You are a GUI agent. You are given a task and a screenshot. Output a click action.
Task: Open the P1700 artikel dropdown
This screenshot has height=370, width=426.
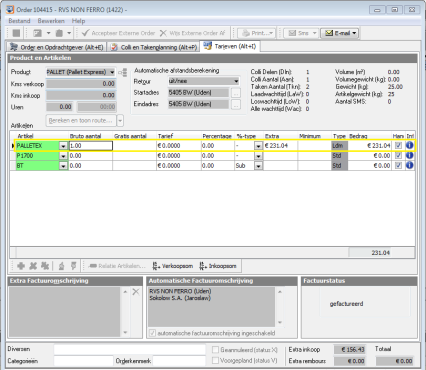click(63, 156)
